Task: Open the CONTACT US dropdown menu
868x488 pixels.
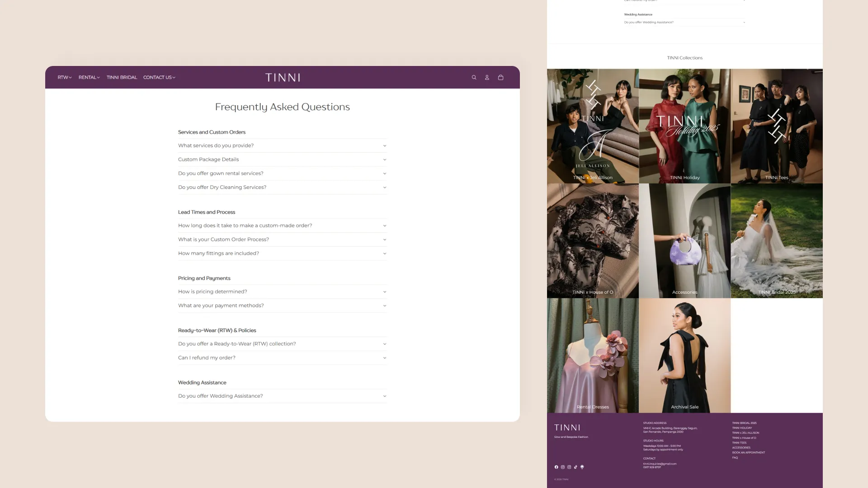Action: 159,77
